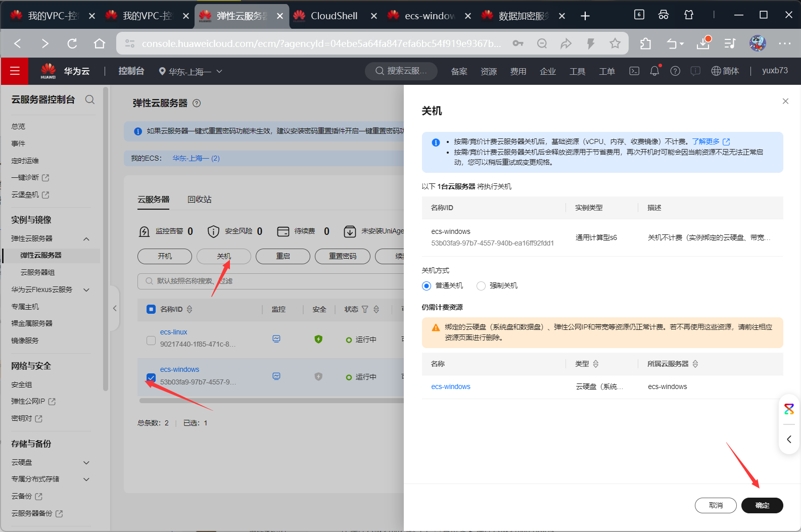
Task: Click gray security shield for ecs-windows
Action: click(x=318, y=376)
